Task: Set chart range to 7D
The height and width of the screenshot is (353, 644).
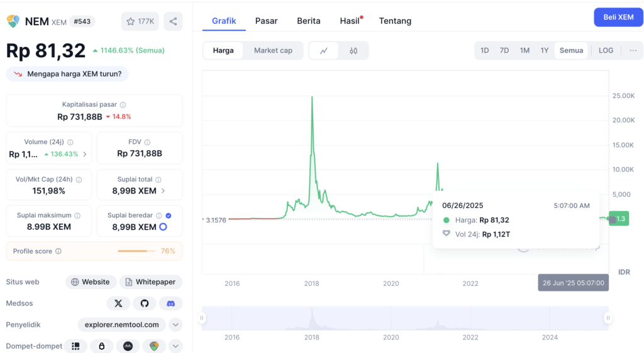Action: point(504,50)
